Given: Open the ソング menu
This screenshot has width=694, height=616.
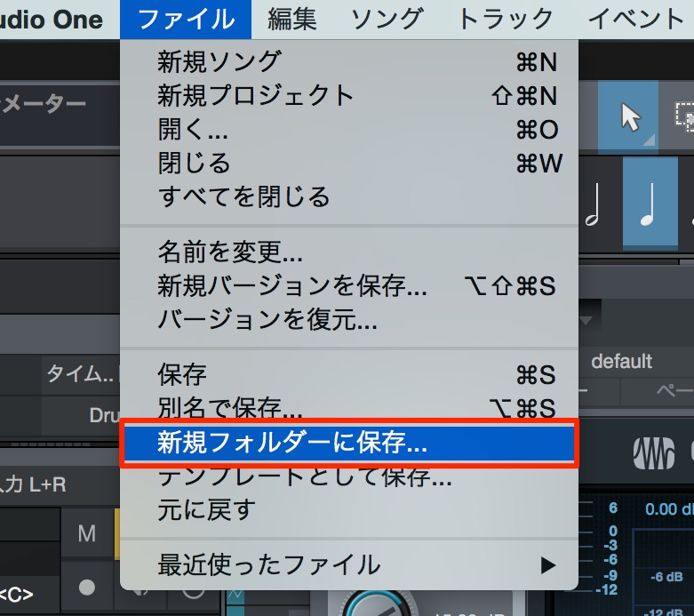Looking at the screenshot, I should [387, 20].
